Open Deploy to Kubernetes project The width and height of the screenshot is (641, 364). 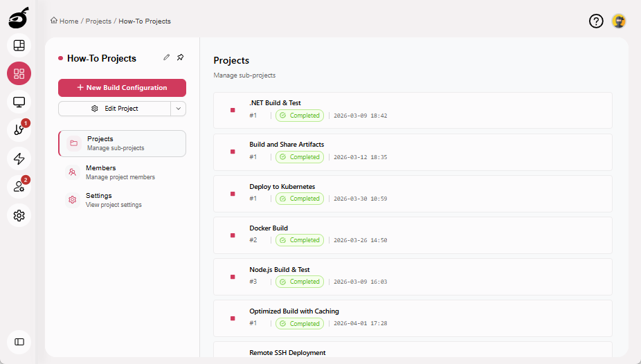pyautogui.click(x=413, y=194)
